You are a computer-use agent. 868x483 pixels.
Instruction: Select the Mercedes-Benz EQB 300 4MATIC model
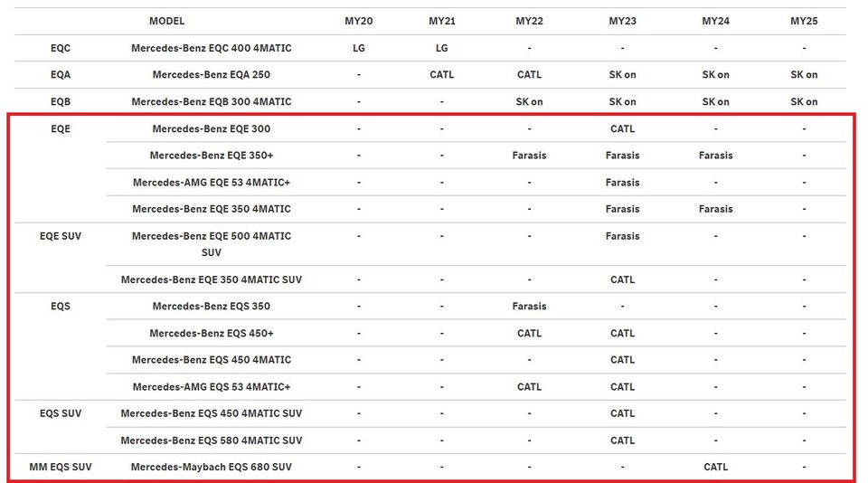tap(212, 102)
